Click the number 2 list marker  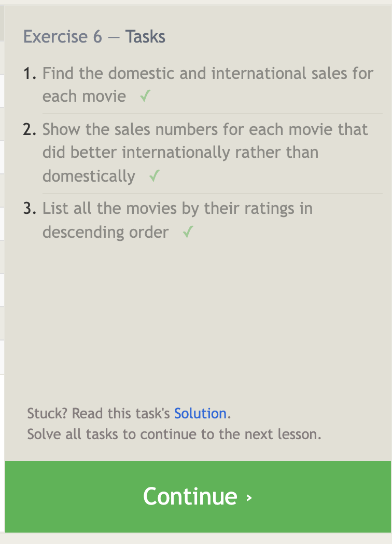tap(30, 130)
